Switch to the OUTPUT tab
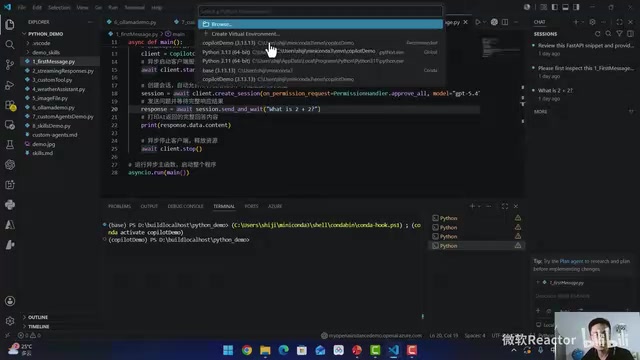The height and width of the screenshot is (360, 640). (149, 206)
